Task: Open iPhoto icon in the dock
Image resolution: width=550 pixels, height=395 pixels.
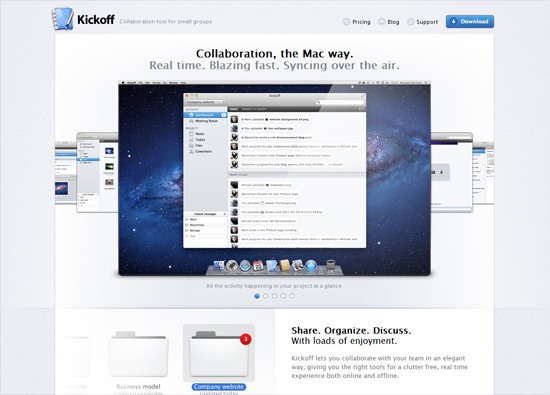Action: [298, 266]
